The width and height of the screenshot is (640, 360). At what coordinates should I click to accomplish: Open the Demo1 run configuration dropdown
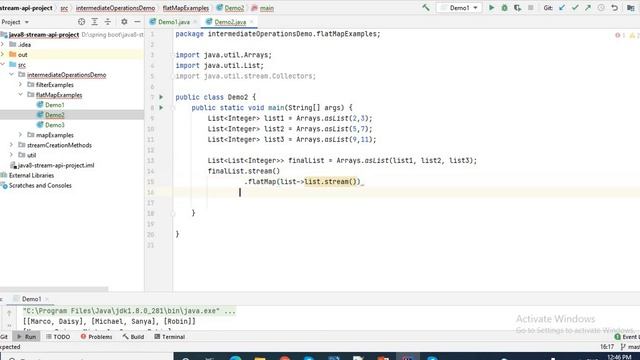[x=459, y=8]
